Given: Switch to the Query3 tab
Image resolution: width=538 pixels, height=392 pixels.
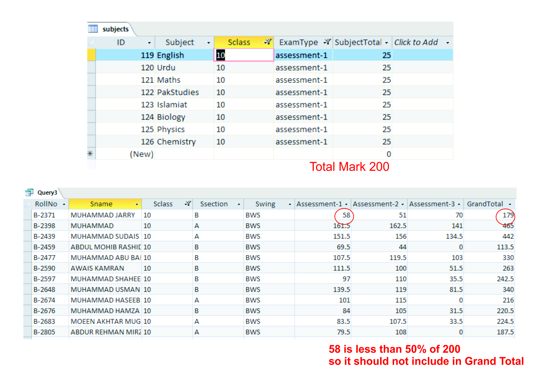Looking at the screenshot, I should pyautogui.click(x=47, y=192).
